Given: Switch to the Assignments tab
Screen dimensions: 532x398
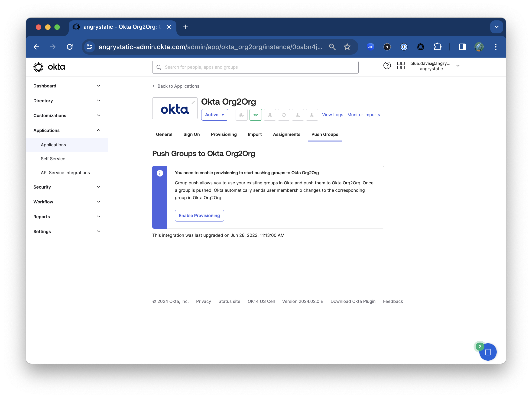Looking at the screenshot, I should (286, 134).
